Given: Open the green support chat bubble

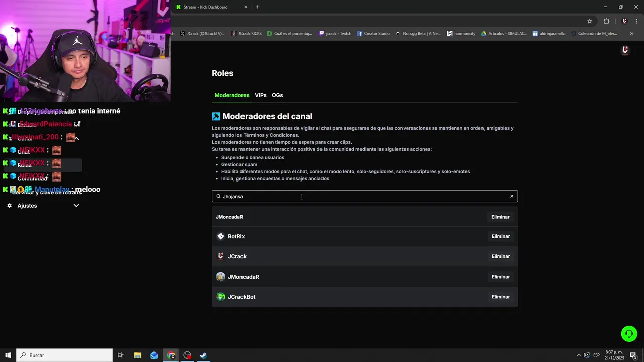Looking at the screenshot, I should click(x=629, y=333).
